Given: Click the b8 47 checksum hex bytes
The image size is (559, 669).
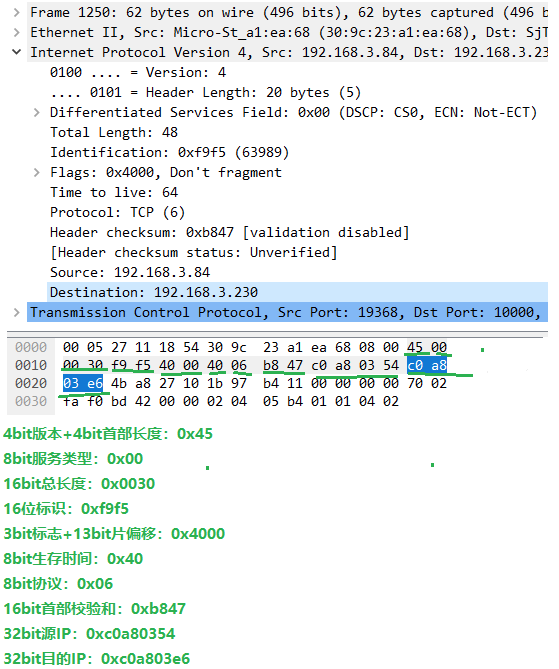Looking at the screenshot, I should [x=282, y=365].
